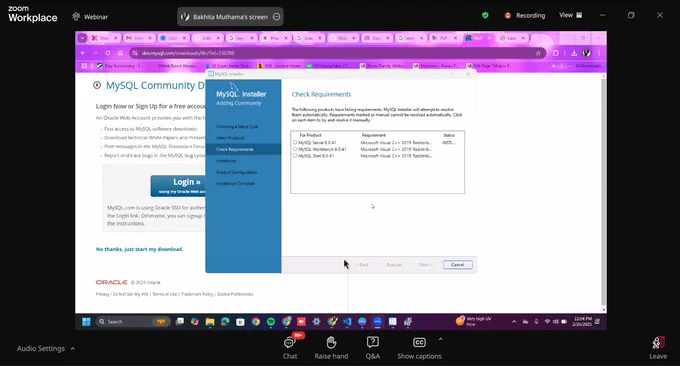Click No thanks, just start my download
Image resolution: width=680 pixels, height=366 pixels.
click(140, 249)
